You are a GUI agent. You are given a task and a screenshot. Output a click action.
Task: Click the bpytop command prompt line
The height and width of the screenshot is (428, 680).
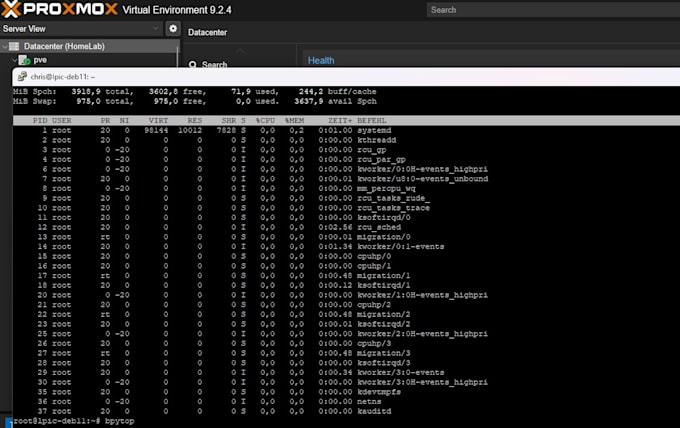[74, 421]
